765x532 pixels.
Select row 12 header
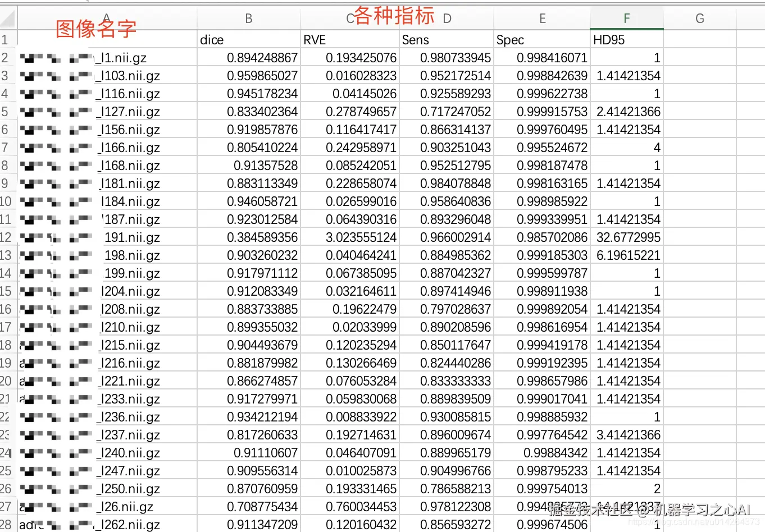pyautogui.click(x=8, y=237)
